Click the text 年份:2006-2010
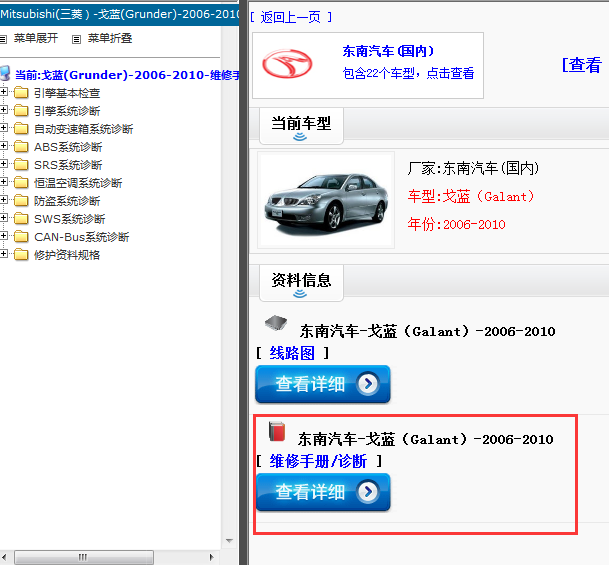 (x=456, y=224)
